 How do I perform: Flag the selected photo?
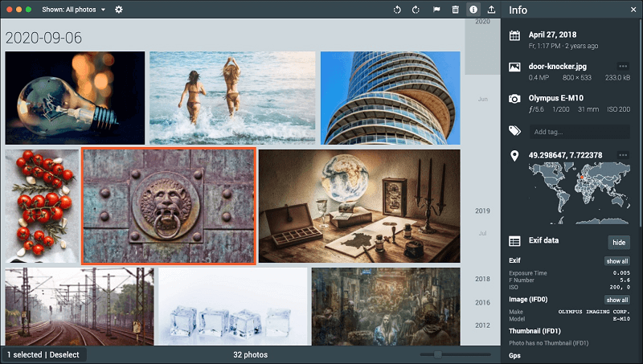point(436,10)
